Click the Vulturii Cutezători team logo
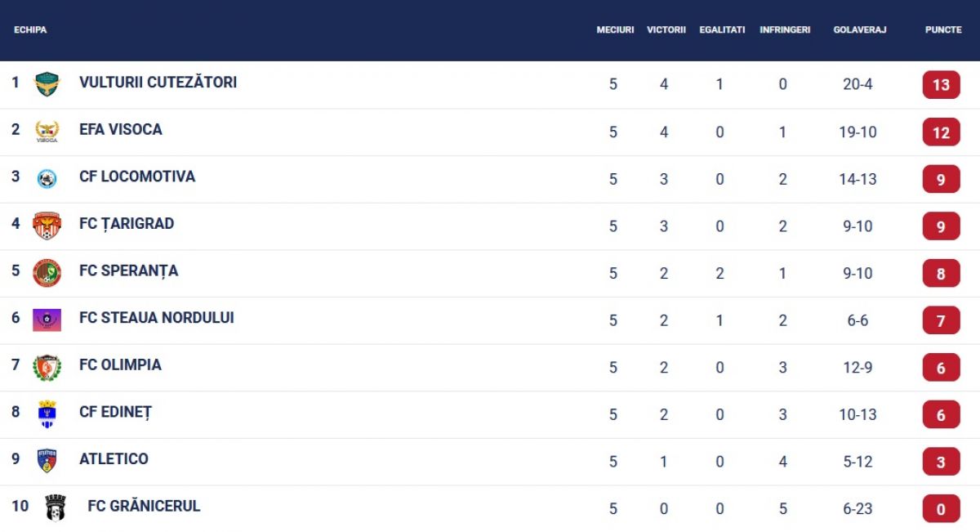This screenshot has width=980, height=532. (47, 84)
